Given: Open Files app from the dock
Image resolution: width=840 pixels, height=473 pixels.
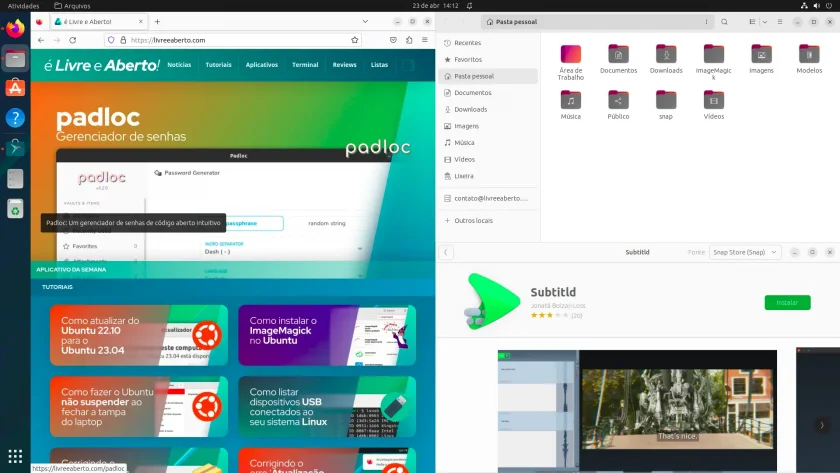Looking at the screenshot, I should [x=15, y=59].
